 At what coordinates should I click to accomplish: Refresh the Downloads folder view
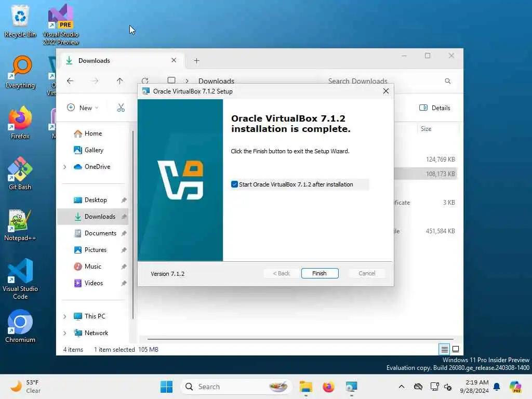point(145,81)
